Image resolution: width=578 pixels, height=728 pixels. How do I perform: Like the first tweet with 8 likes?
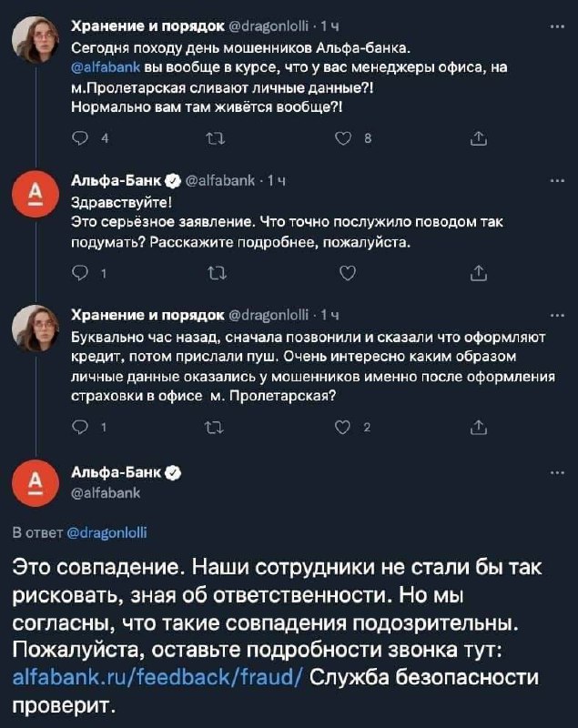pos(343,138)
